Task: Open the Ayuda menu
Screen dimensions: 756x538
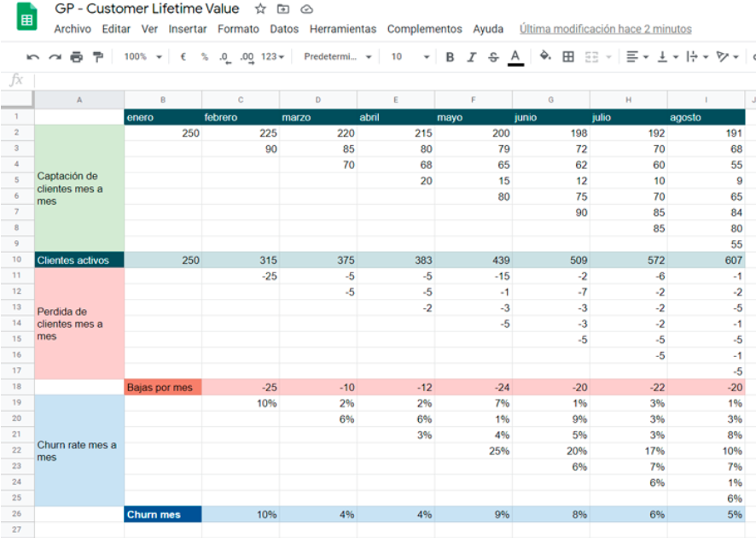Action: (x=488, y=29)
